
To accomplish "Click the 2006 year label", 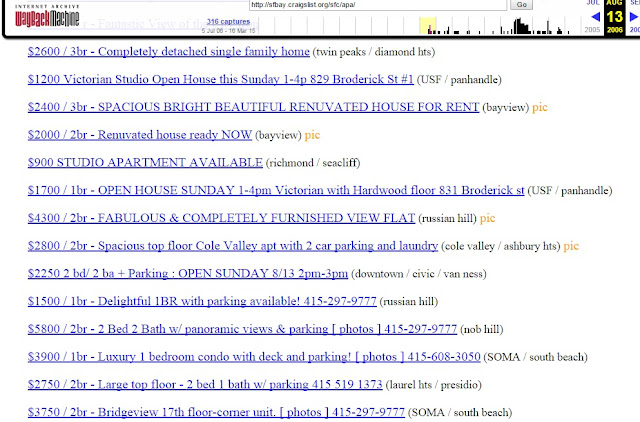I will tap(614, 30).
